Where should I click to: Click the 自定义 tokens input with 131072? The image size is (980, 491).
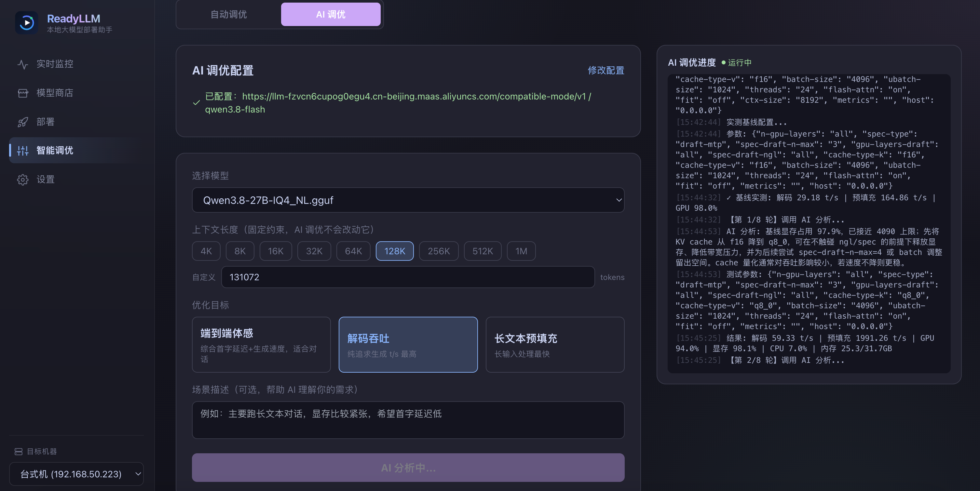[x=408, y=277]
